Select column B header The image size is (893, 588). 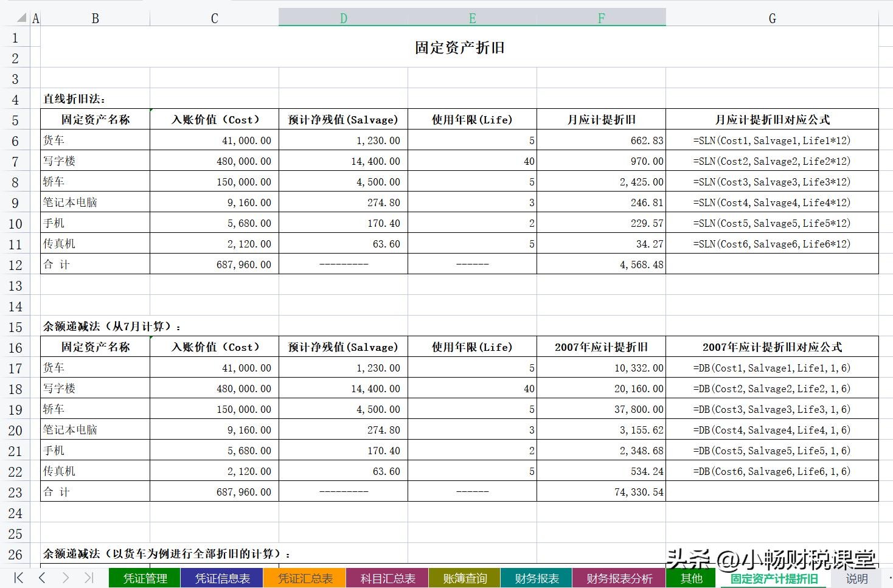tap(95, 18)
